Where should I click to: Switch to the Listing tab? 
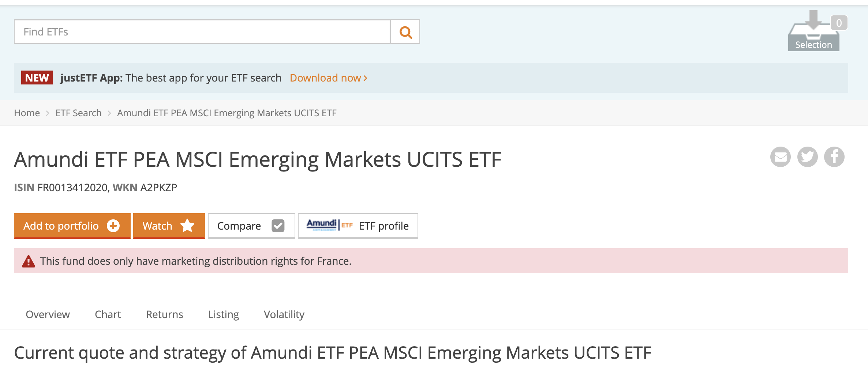click(x=223, y=314)
